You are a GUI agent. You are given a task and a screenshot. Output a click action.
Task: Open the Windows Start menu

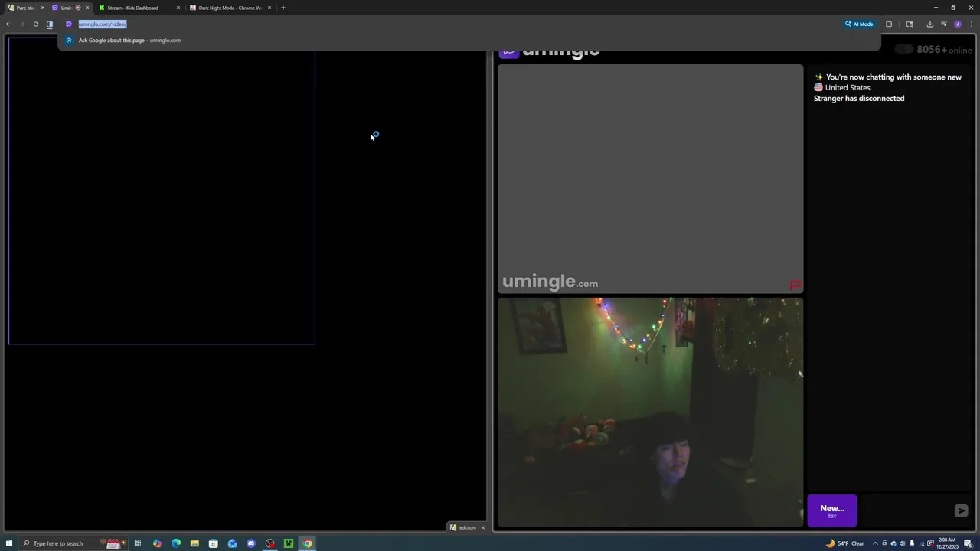[x=9, y=543]
